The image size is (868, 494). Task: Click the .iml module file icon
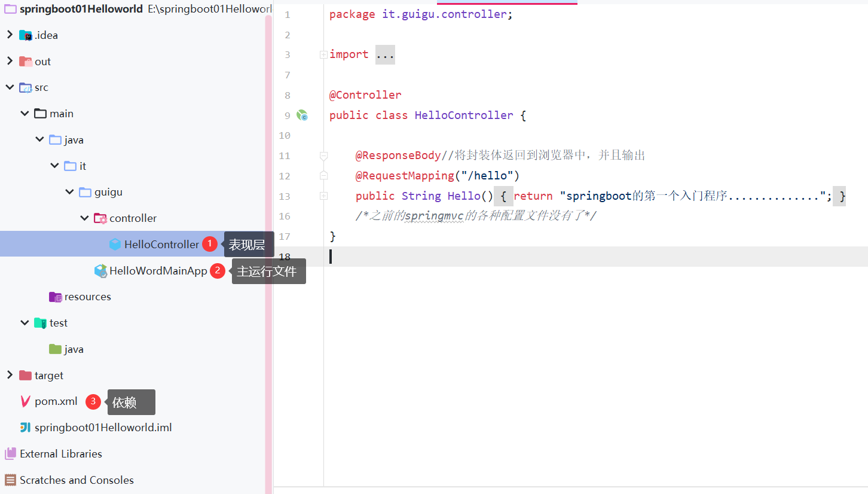coord(25,428)
